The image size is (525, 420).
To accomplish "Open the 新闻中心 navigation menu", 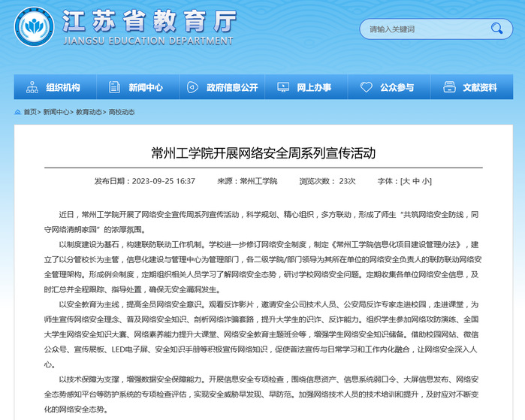I will point(145,87).
